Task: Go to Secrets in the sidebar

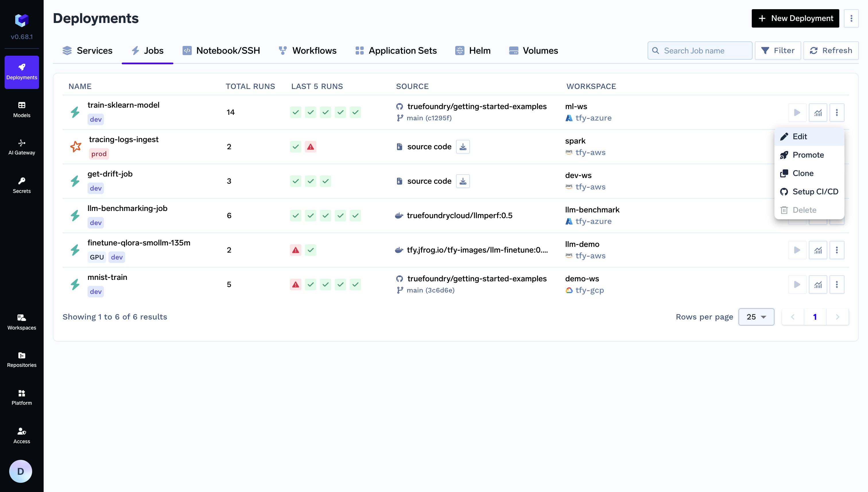Action: (x=22, y=185)
